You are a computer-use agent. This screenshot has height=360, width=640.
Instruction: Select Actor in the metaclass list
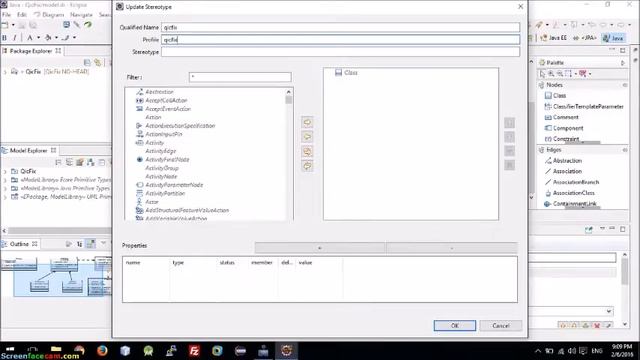(x=151, y=202)
